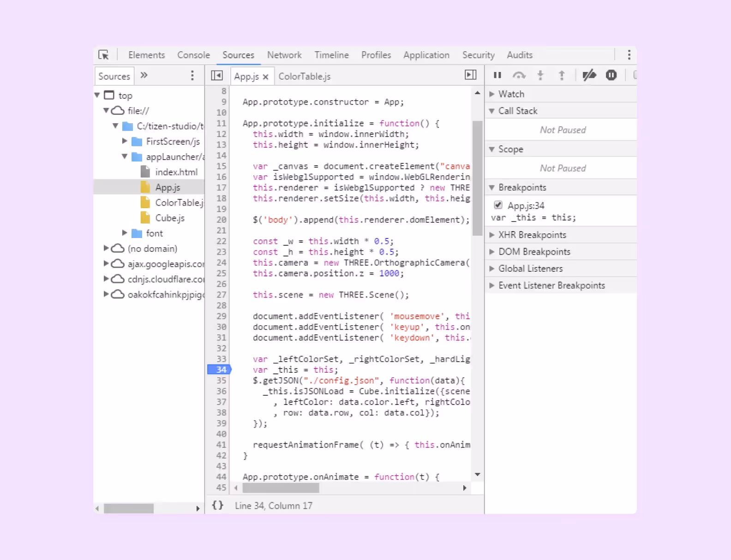This screenshot has height=560, width=731.
Task: Click the editor scroll-right arrow
Action: point(465,488)
